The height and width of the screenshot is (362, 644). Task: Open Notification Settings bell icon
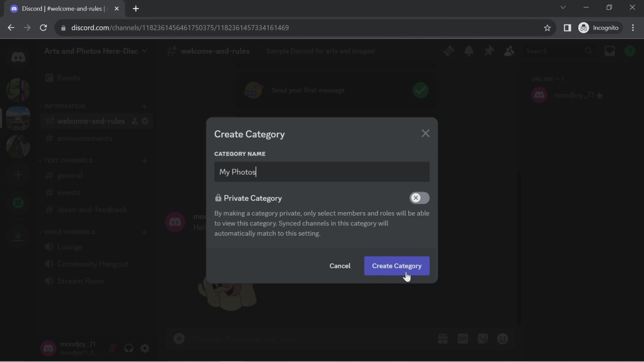point(469,51)
